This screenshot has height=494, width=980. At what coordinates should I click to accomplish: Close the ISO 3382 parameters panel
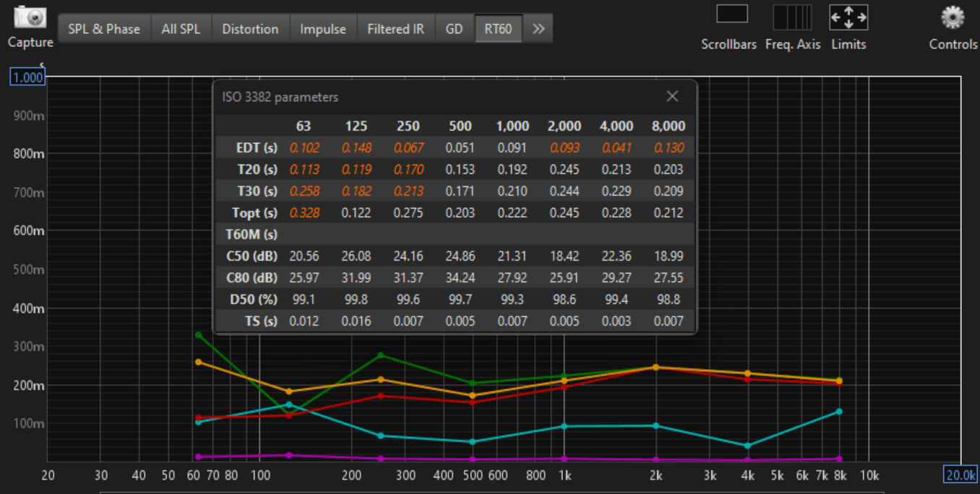pyautogui.click(x=672, y=96)
